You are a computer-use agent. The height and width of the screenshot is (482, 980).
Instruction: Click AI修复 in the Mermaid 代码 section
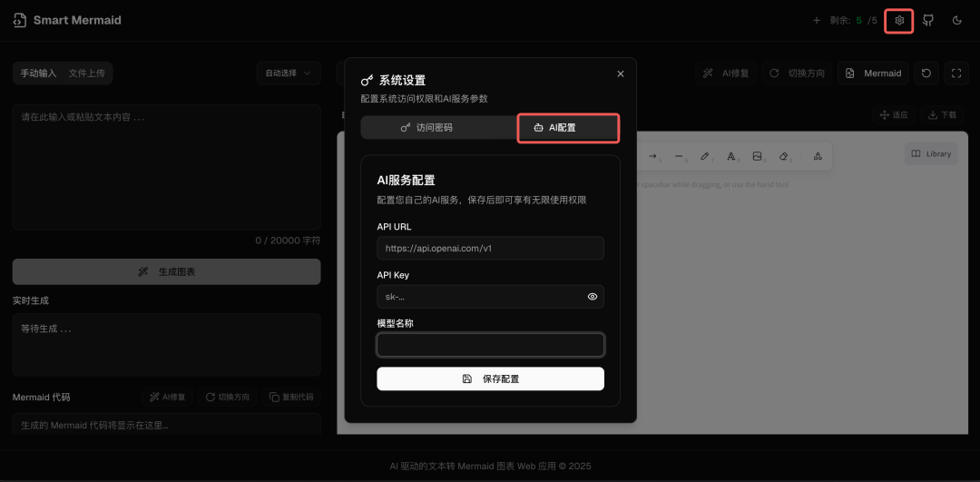[x=168, y=397]
